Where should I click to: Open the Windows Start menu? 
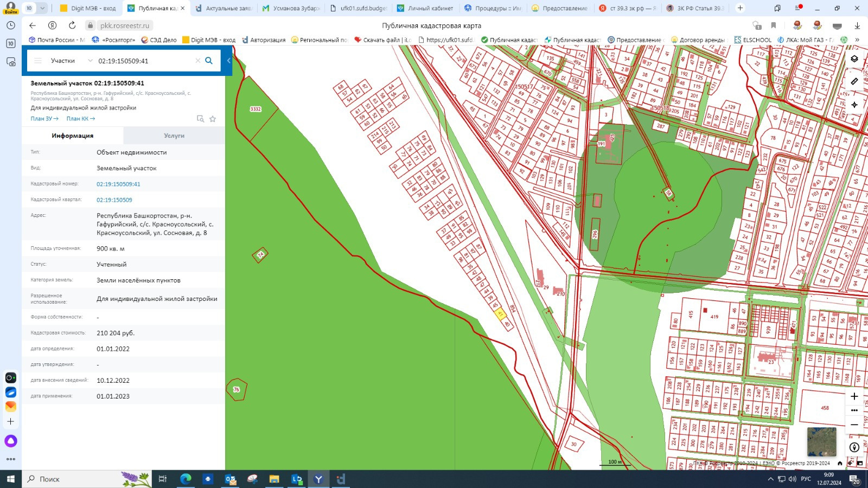[10, 479]
